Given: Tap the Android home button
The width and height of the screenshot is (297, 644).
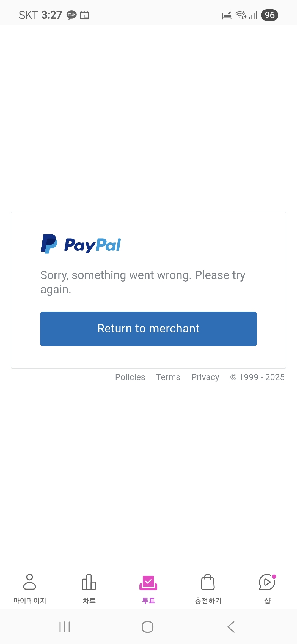Looking at the screenshot, I should tap(148, 627).
